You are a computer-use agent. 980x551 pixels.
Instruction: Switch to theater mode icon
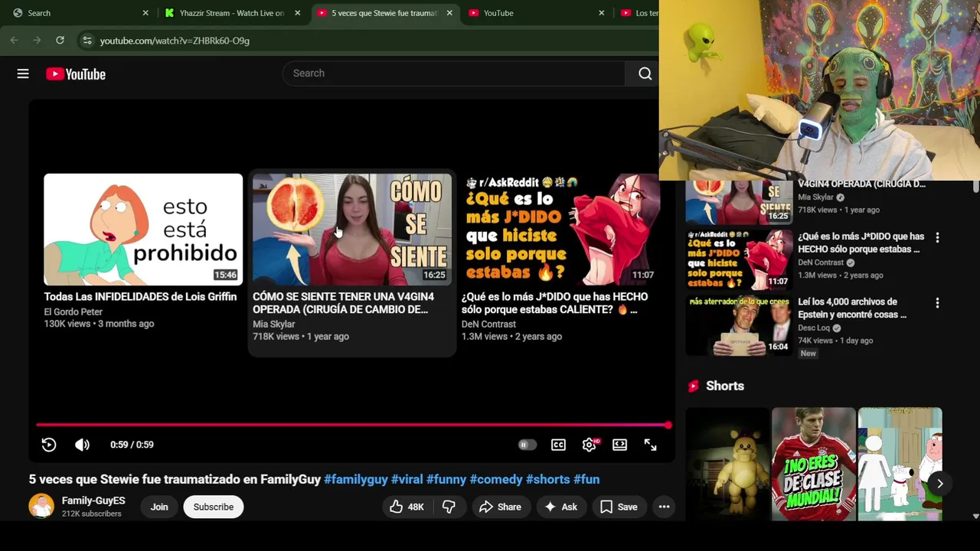click(619, 445)
